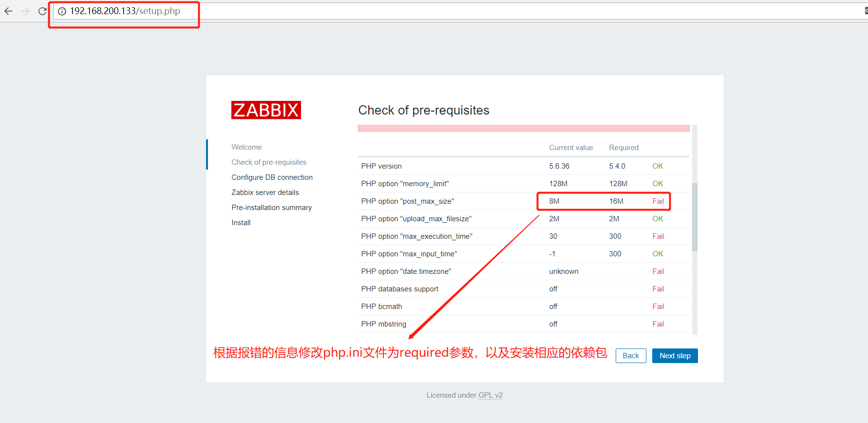Click PHP option "date.timezone" row label
Screen dimensions: 868x423
click(x=406, y=271)
